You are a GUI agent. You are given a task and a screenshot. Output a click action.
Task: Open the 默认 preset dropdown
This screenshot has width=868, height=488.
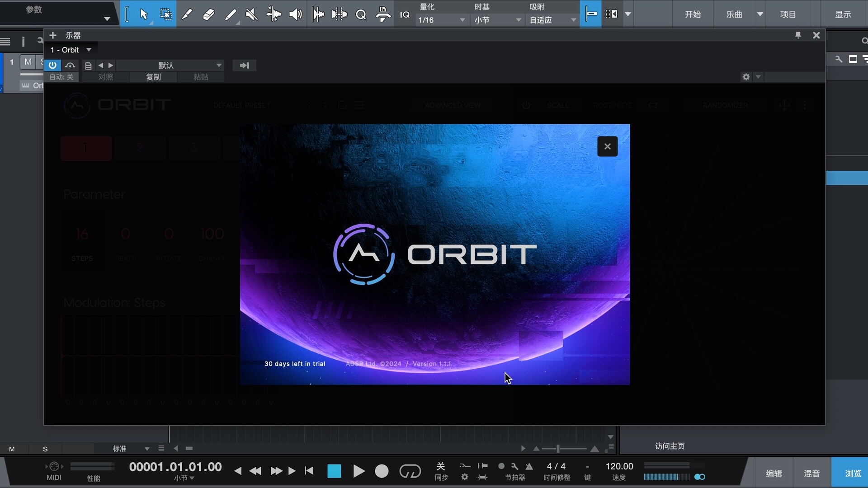(170, 65)
